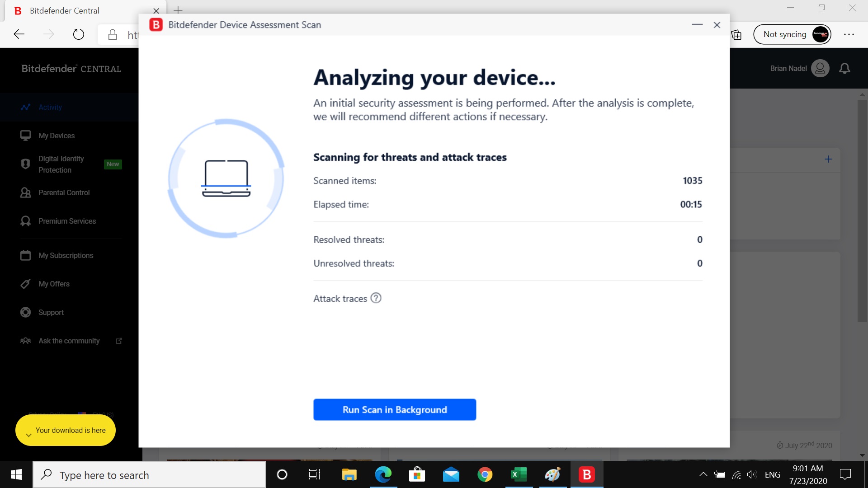Click the scrollbar down arrow

[x=862, y=455]
